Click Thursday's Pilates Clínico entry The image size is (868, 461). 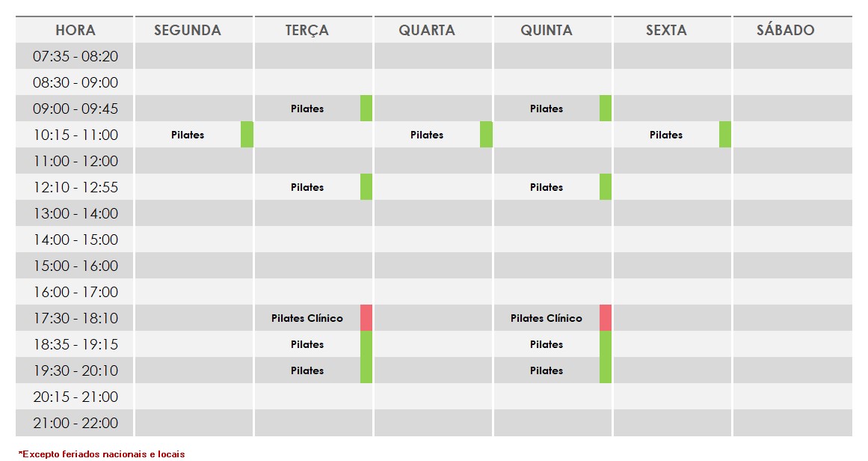coord(547,318)
